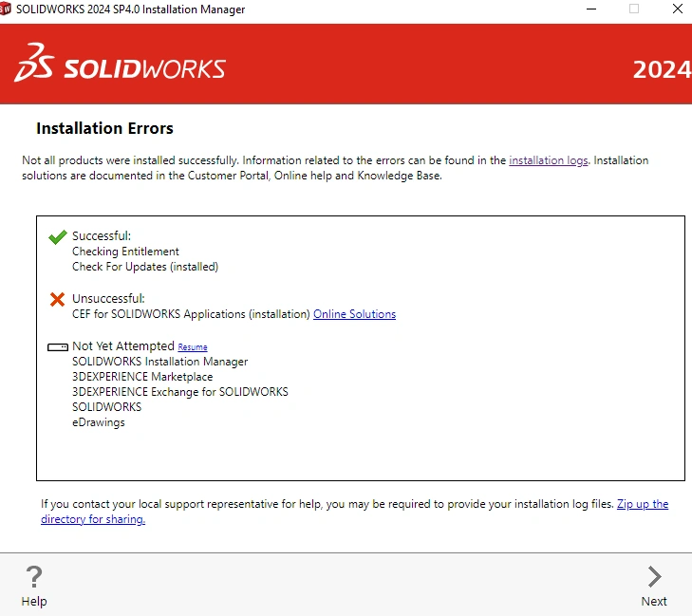This screenshot has height=616, width=692.
Task: Click the Check For Updates (installed) entry
Action: tap(145, 267)
